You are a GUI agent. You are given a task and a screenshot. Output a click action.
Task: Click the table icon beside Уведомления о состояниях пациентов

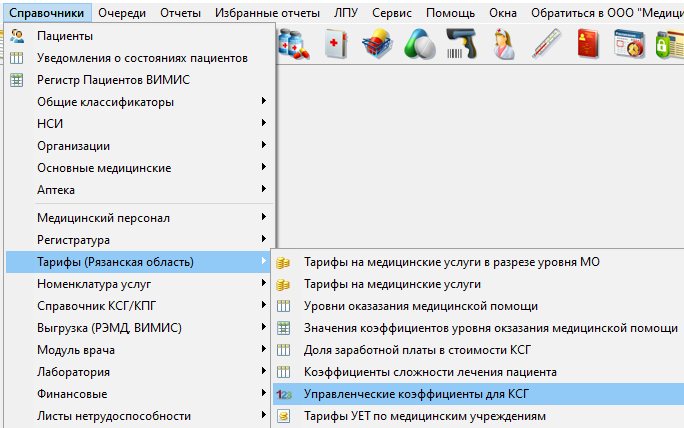point(17,58)
